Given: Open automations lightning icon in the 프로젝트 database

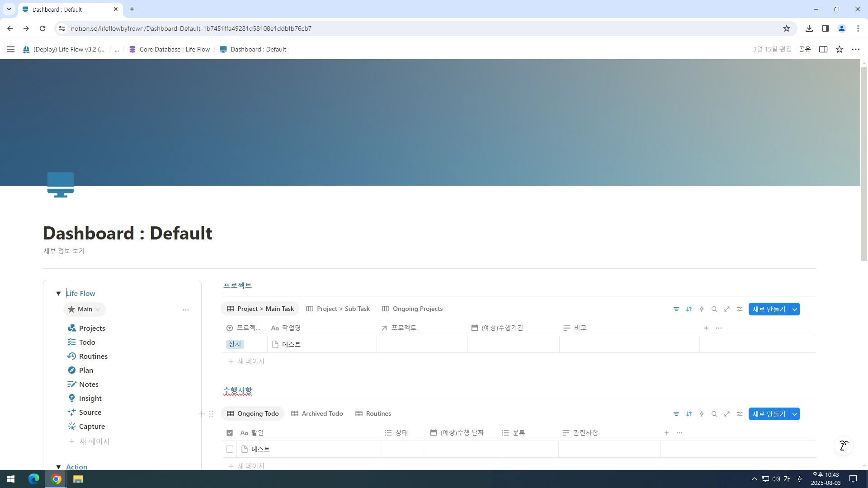Looking at the screenshot, I should (701, 309).
